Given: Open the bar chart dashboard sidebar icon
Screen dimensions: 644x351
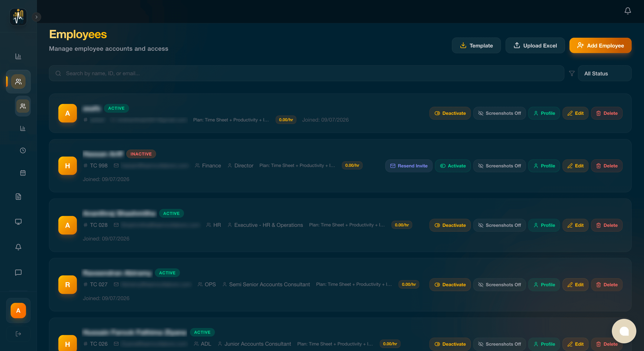Looking at the screenshot, I should click(18, 56).
